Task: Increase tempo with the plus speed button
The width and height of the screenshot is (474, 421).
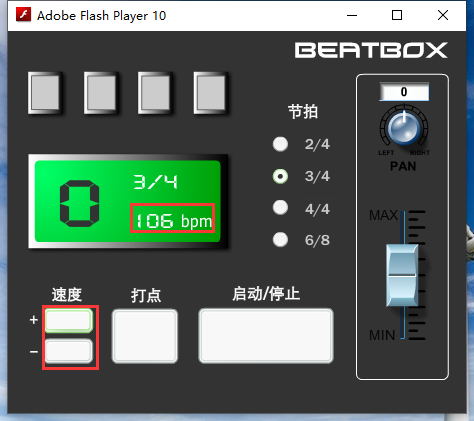Action: (69, 321)
